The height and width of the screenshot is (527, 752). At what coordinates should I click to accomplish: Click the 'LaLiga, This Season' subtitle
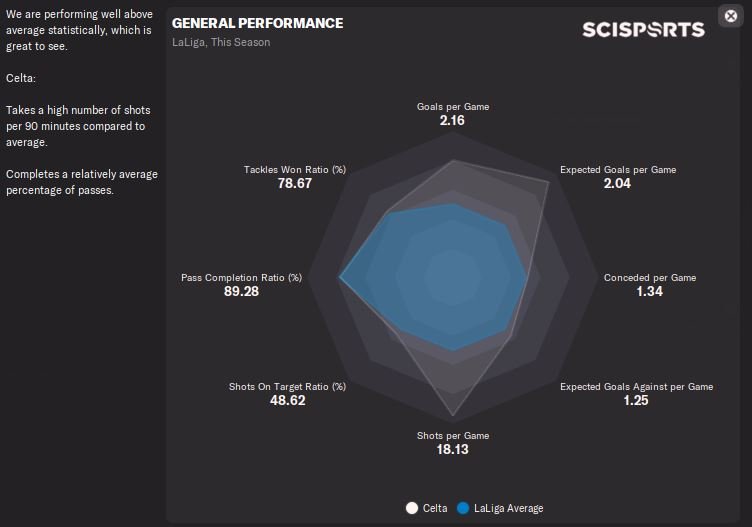tap(221, 42)
